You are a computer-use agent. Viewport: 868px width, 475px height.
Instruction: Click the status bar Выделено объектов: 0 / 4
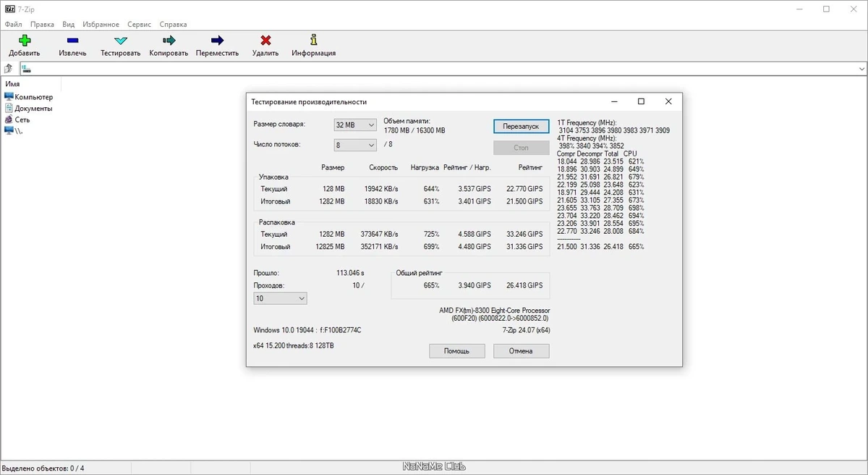[x=43, y=468]
